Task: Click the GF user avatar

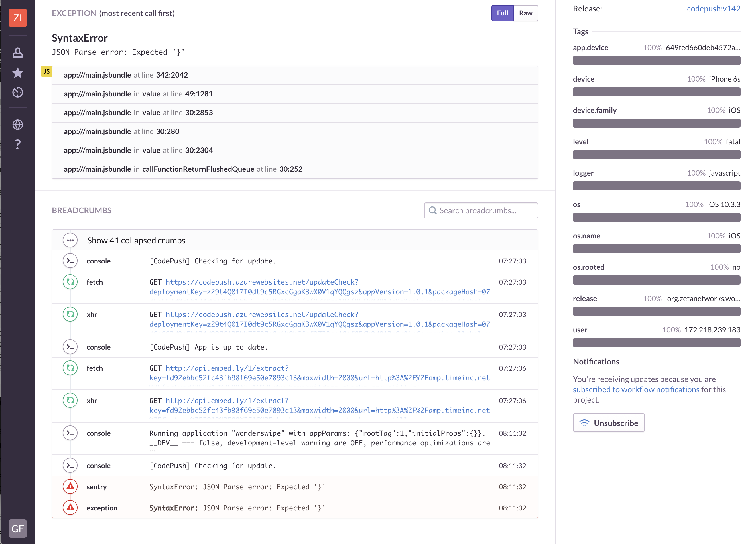Action: click(x=17, y=528)
